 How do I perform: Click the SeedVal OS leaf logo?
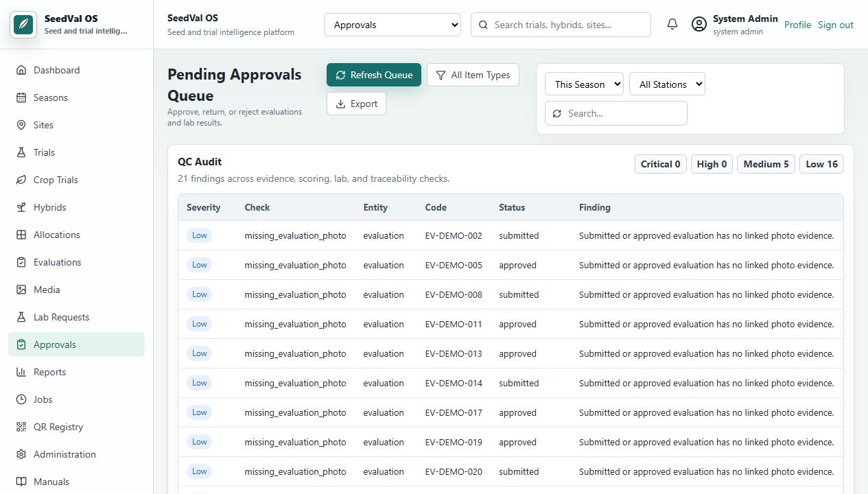click(x=23, y=25)
